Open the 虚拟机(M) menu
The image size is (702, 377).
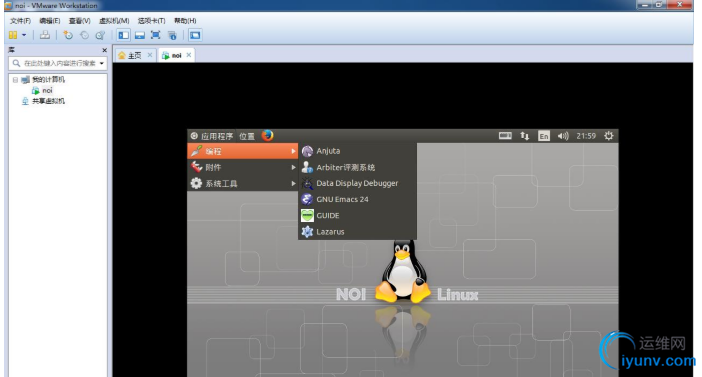114,21
